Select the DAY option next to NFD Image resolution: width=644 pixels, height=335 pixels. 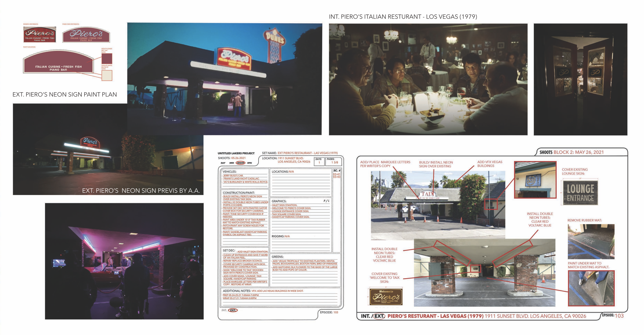pyautogui.click(x=223, y=163)
